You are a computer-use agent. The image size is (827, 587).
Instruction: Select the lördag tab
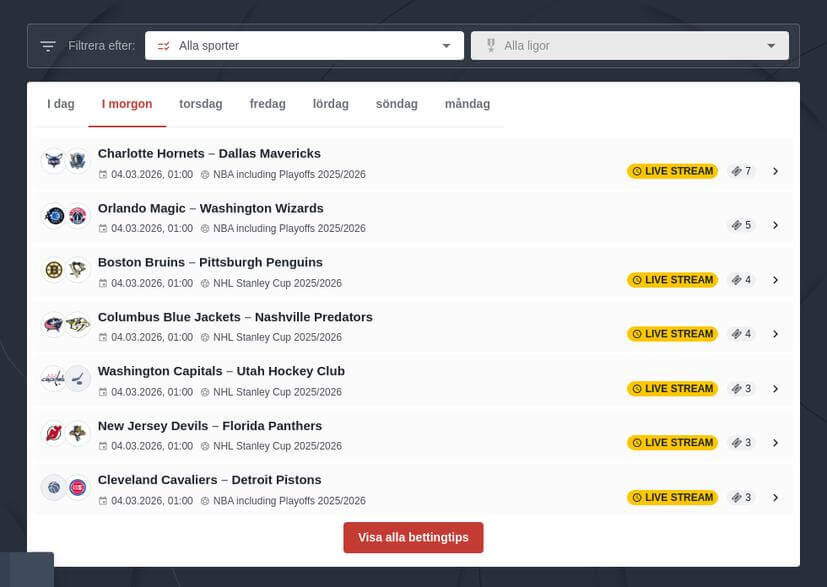331,104
